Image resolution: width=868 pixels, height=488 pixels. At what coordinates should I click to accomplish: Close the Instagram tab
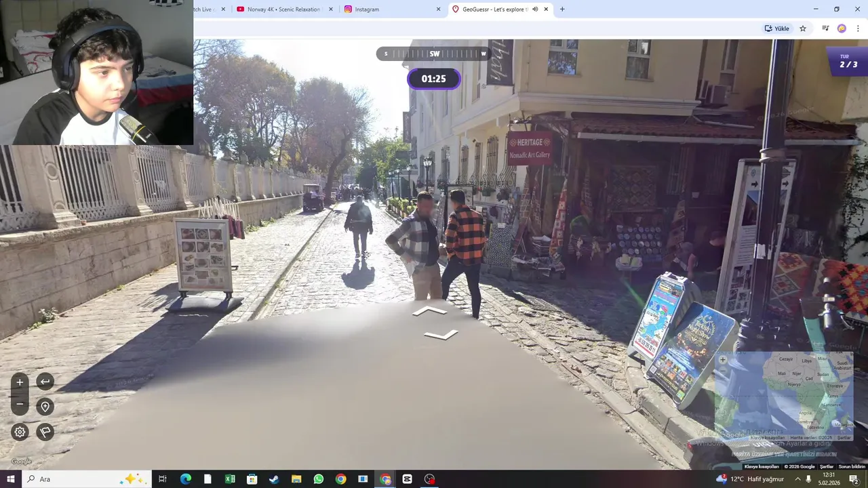pos(438,9)
